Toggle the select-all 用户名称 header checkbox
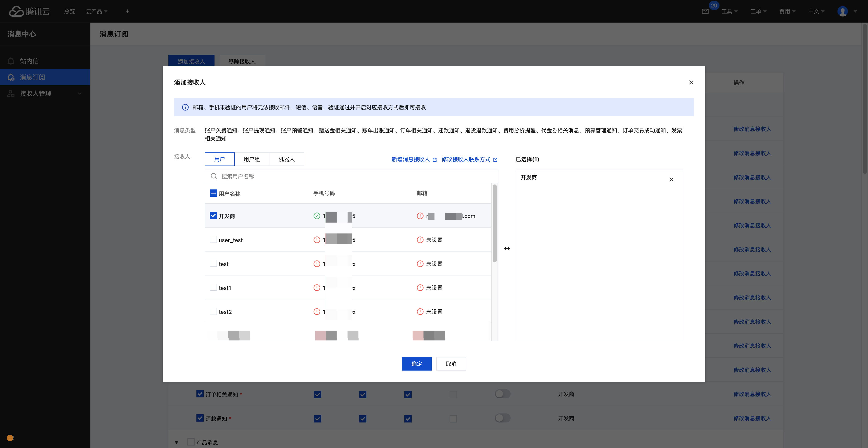Screen dimensions: 868x448 point(213,193)
